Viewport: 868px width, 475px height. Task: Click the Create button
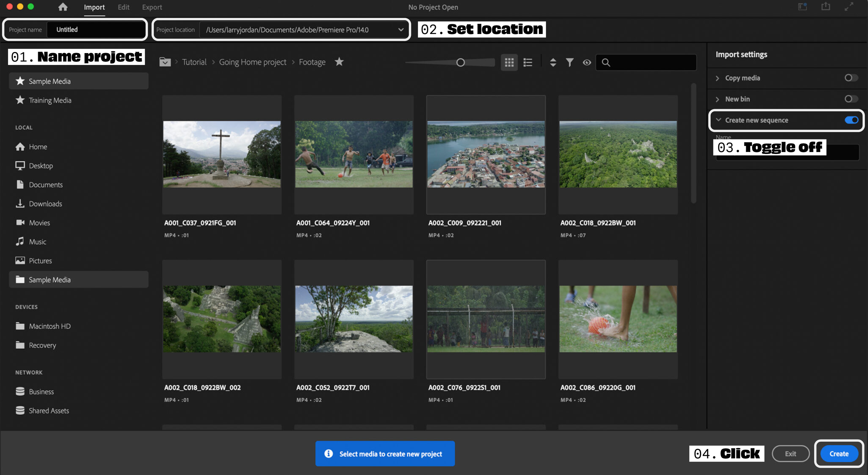pos(839,454)
